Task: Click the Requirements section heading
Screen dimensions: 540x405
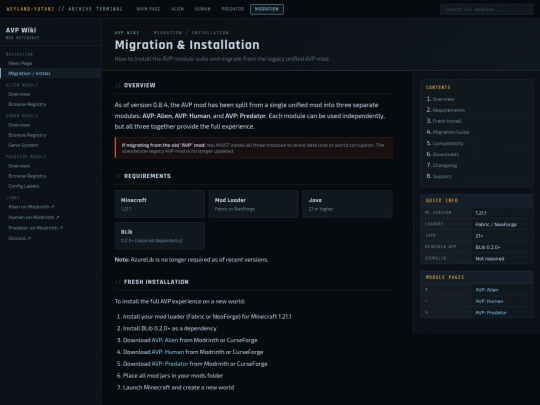Action: [147, 176]
